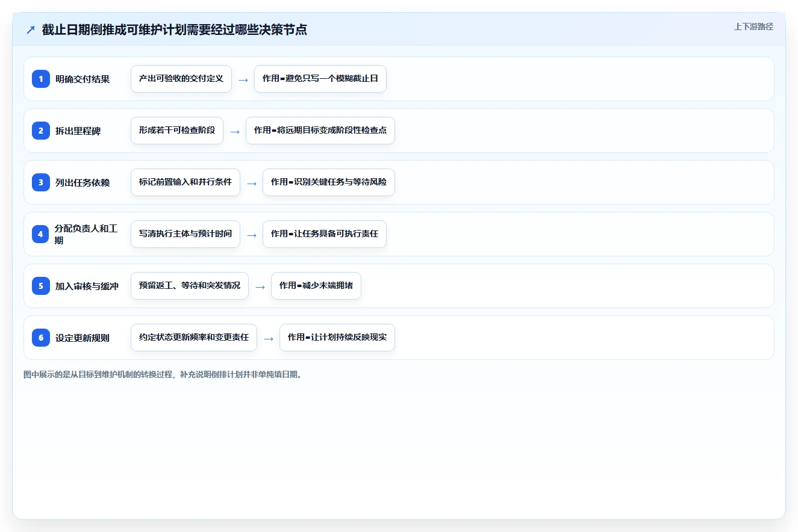Click the 上下游路径 label
This screenshot has width=798, height=532.
[x=753, y=26]
